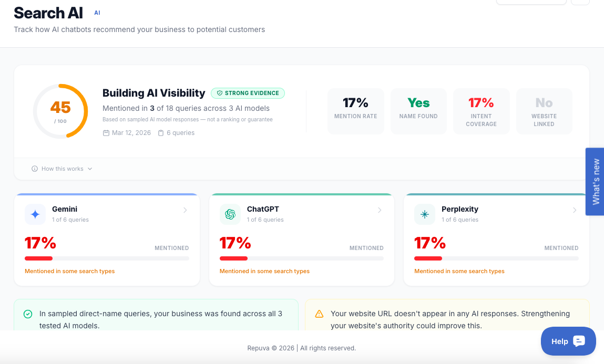Click the AI badge beside Search AI
Viewport: 604px width, 364px height.
point(97,13)
